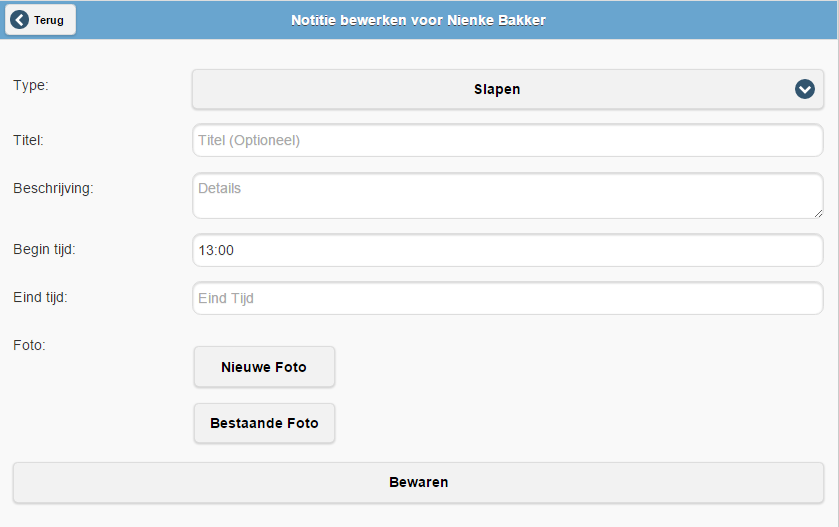The width and height of the screenshot is (839, 527).
Task: Choose the Bestaande Foto button
Action: coord(264,423)
